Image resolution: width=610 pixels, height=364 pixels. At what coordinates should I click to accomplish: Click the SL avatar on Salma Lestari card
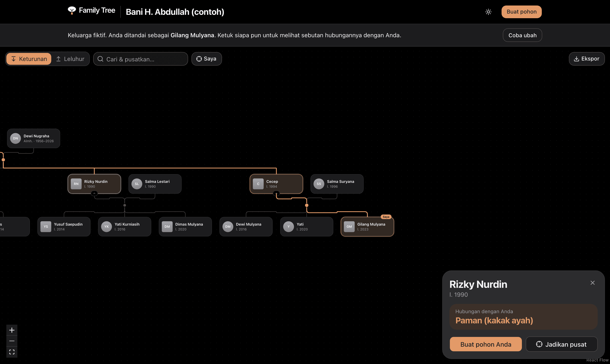click(x=137, y=184)
